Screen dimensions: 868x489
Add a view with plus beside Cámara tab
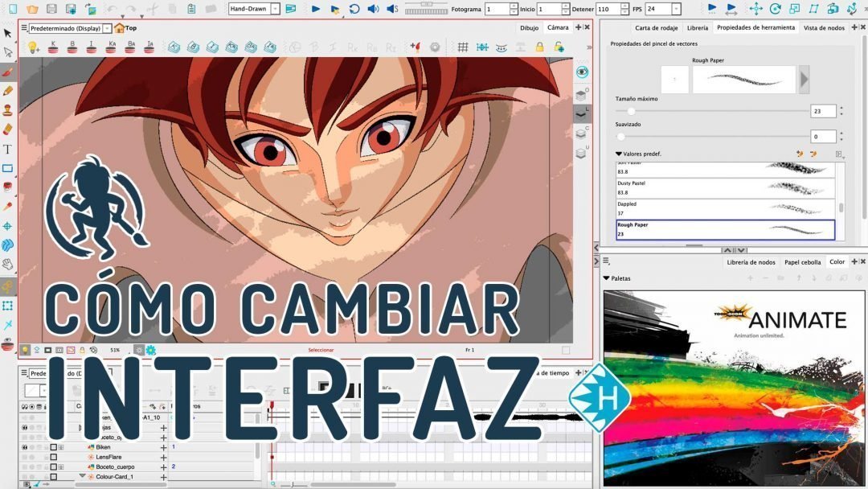(579, 27)
